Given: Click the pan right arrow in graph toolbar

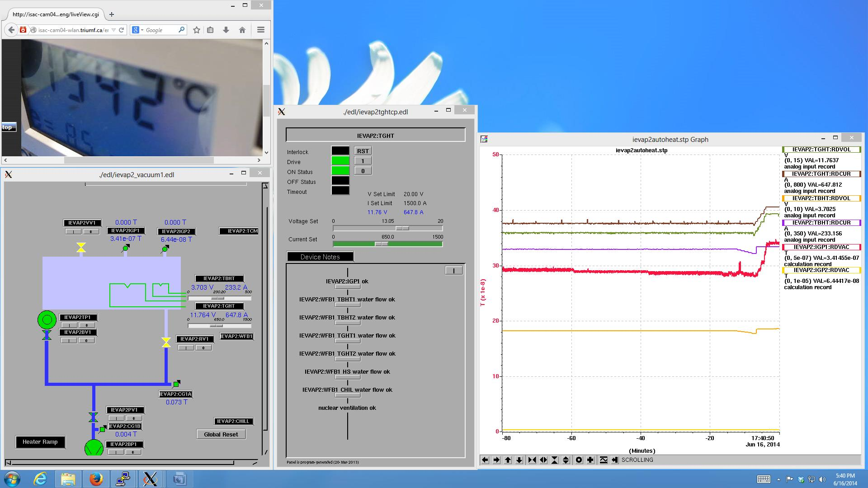Looking at the screenshot, I should coord(496,460).
